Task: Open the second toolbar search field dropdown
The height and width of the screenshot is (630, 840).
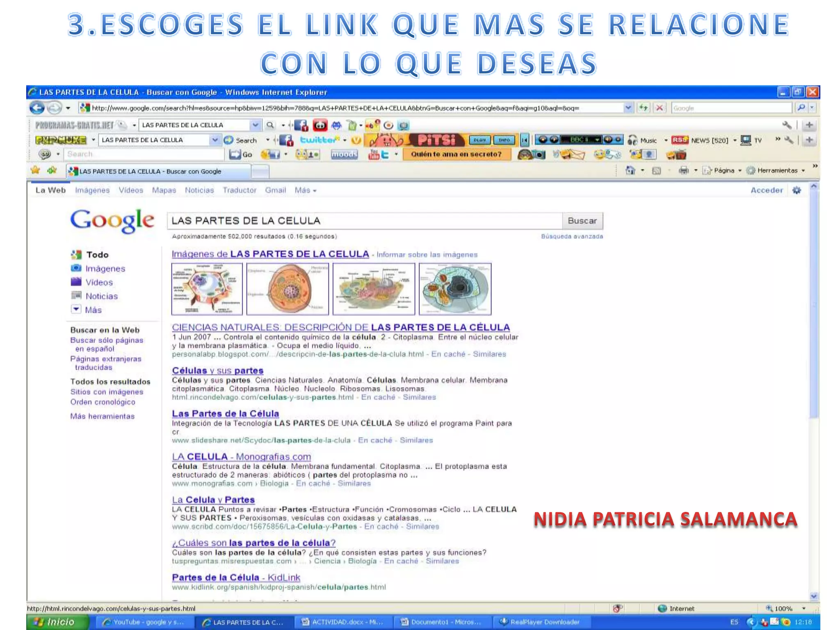Action: 215,140
